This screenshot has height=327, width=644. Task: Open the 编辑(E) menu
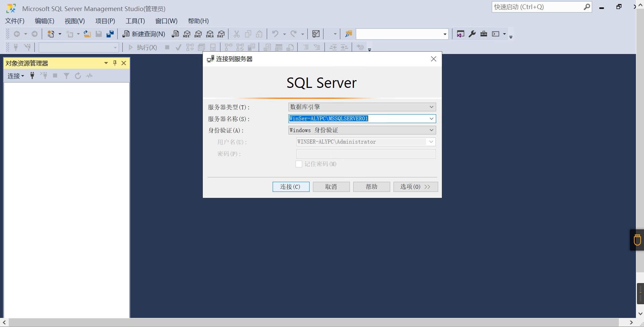(45, 21)
